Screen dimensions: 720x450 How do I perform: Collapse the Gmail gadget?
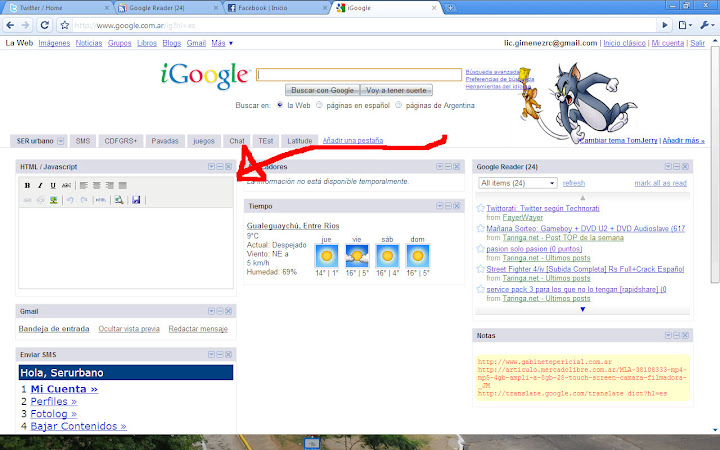(220, 311)
